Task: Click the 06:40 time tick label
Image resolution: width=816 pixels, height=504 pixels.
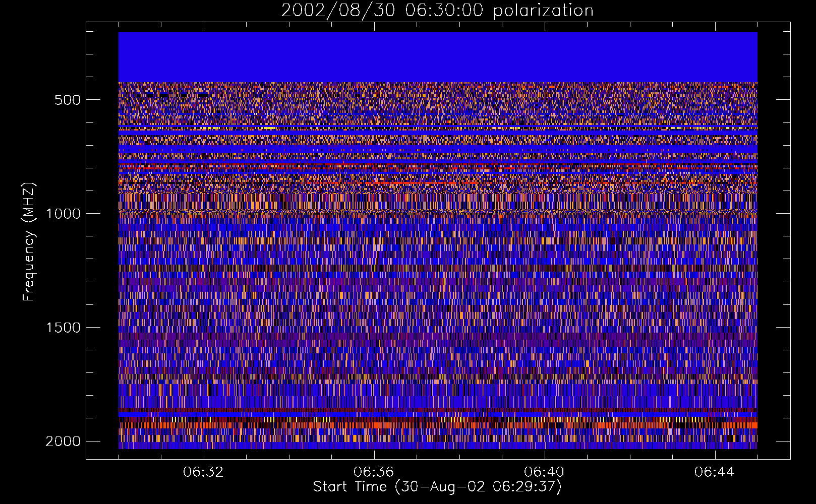Action: coord(544,472)
